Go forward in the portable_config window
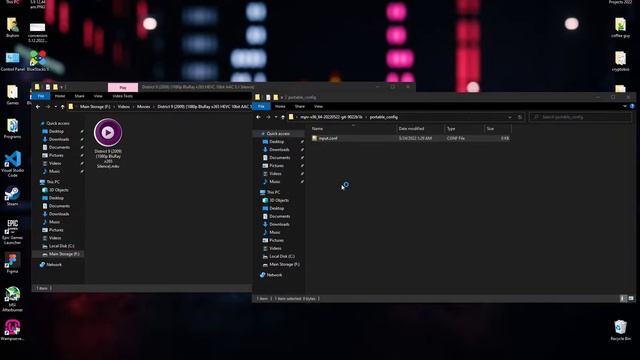This screenshot has height=360, width=640. pos(268,117)
